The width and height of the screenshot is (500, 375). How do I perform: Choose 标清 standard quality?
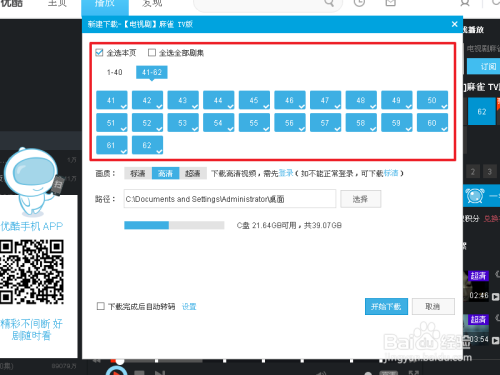click(x=138, y=173)
